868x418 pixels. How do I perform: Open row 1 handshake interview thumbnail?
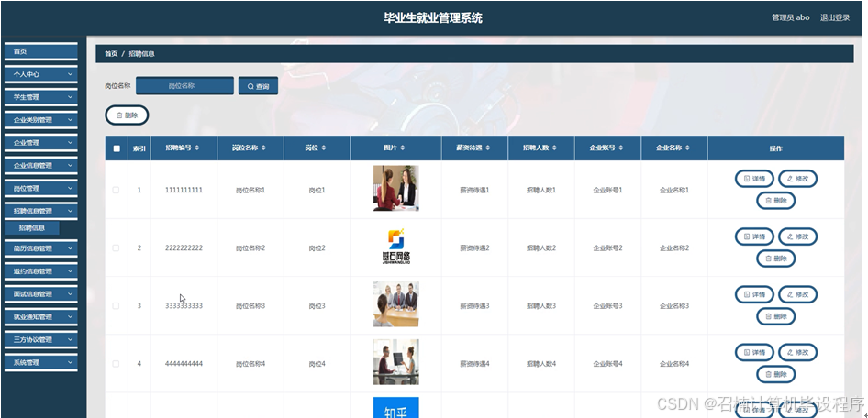395,189
